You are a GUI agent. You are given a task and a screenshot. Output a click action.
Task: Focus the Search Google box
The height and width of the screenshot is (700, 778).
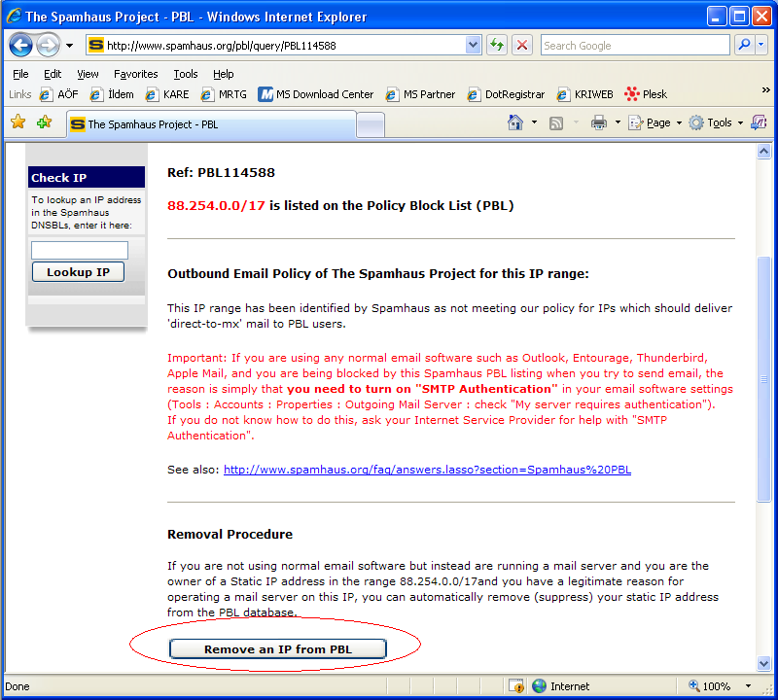coord(635,46)
